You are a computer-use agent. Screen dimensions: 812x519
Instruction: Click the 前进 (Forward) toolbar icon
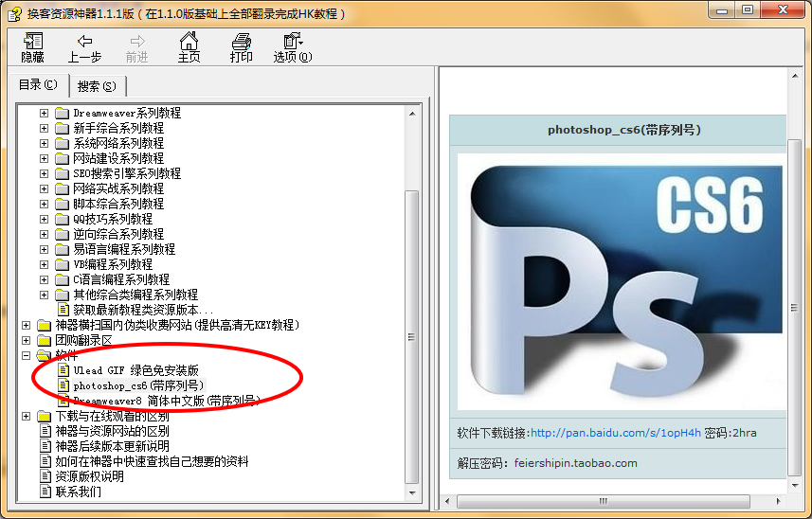(136, 47)
